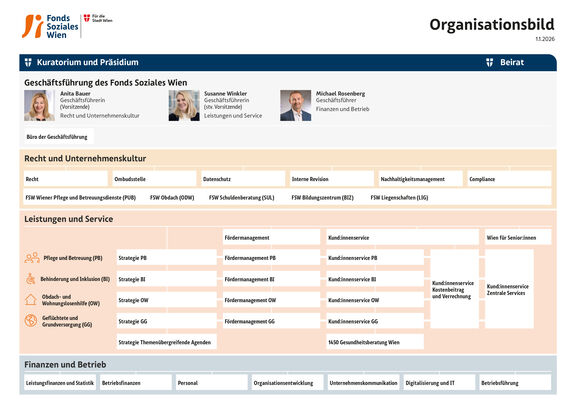Click Kund:innenservice Kostenbeitrag und Verrechnung box
Screen dimensions: 576x407
[454, 289]
